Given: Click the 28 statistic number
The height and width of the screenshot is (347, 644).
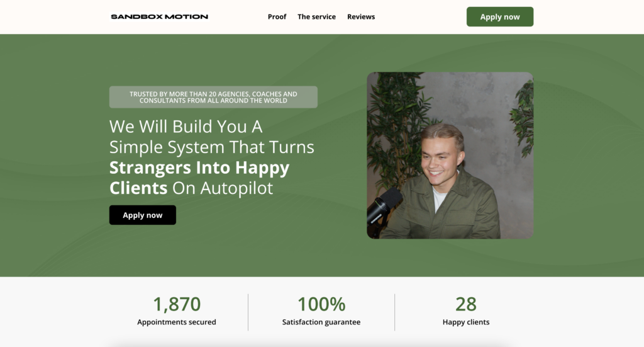Looking at the screenshot, I should point(466,304).
